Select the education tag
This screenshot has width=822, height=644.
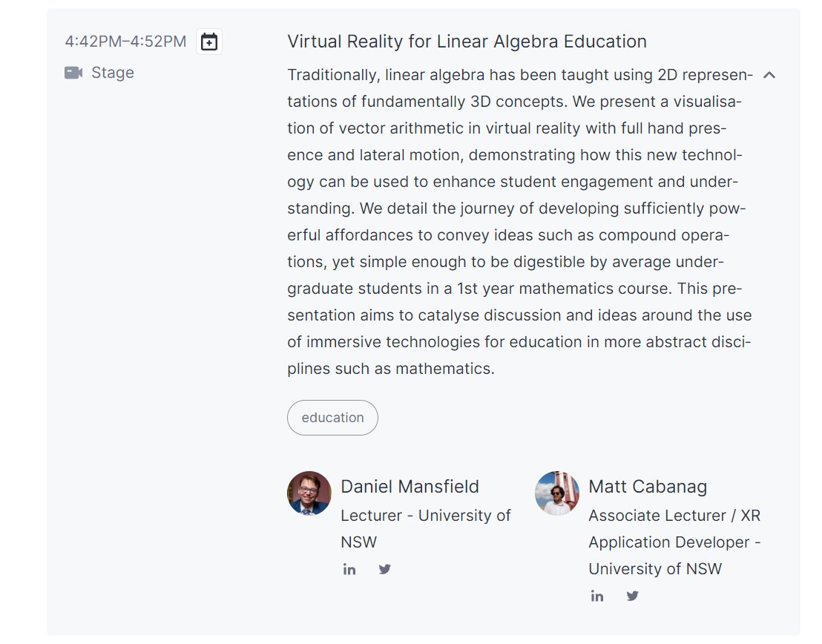tap(332, 418)
